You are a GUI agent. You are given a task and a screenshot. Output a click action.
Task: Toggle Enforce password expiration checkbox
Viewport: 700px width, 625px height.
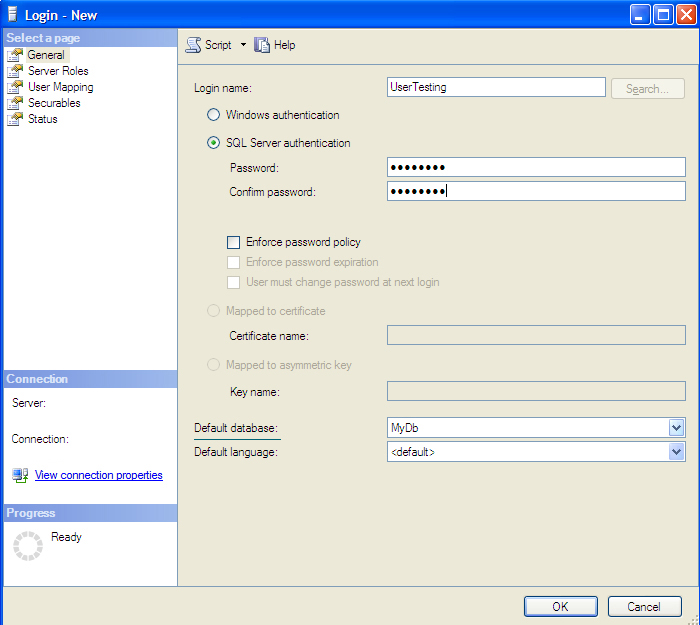coord(233,262)
